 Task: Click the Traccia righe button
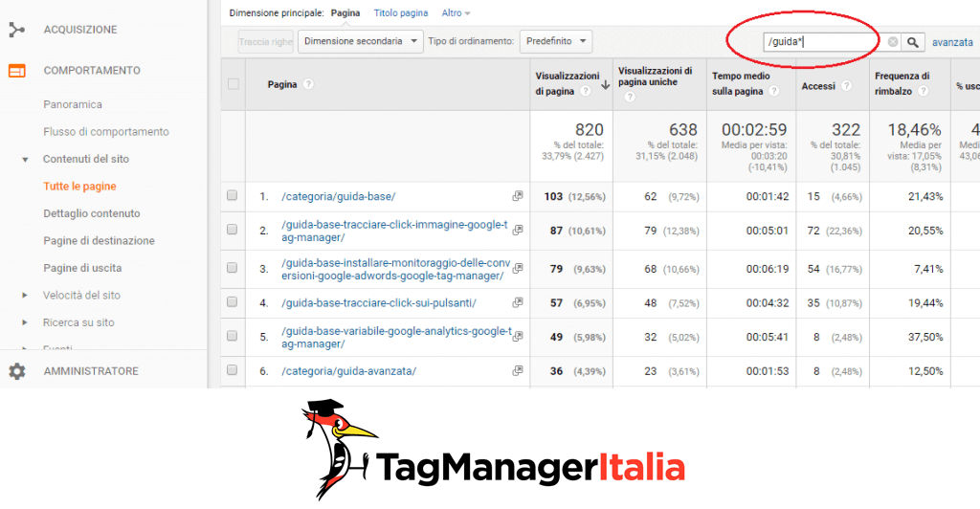coord(266,42)
